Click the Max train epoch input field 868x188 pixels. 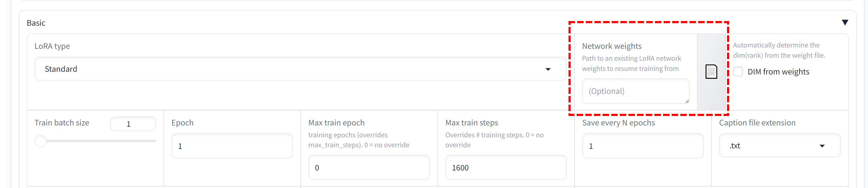click(369, 168)
